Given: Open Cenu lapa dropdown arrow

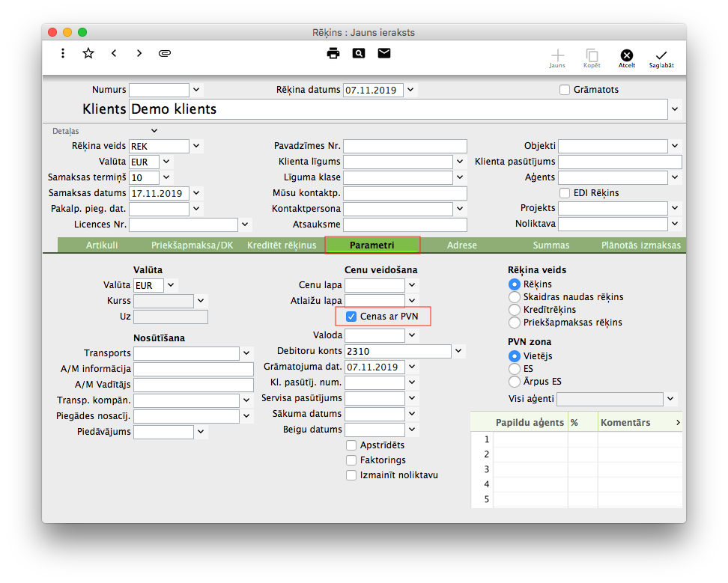Looking at the screenshot, I should (412, 285).
